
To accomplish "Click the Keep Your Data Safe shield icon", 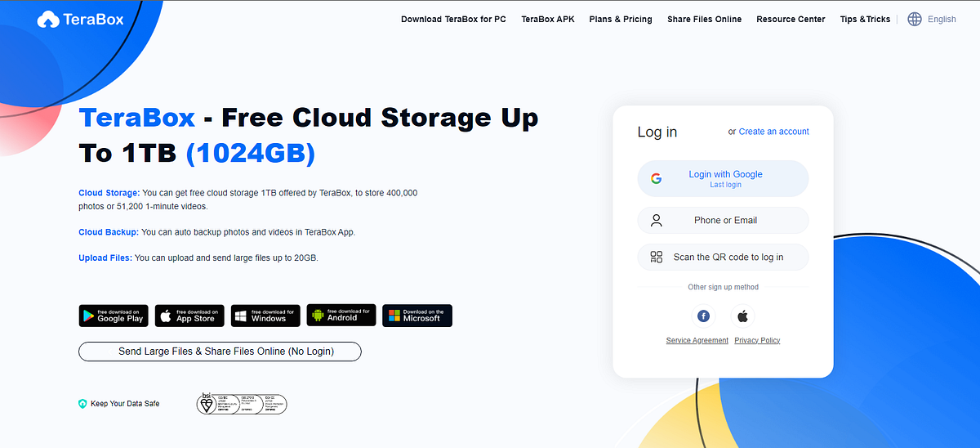I will tap(82, 403).
